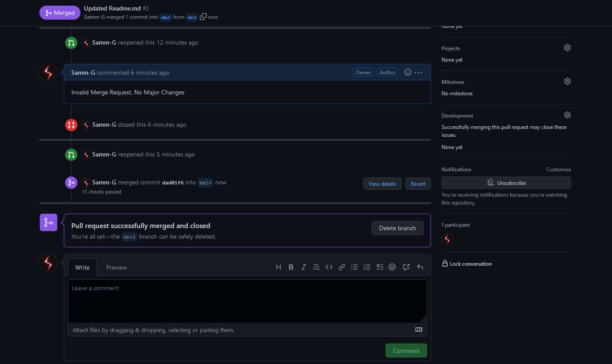Insert code with the code toolbar icon
The image size is (612, 364).
[329, 267]
